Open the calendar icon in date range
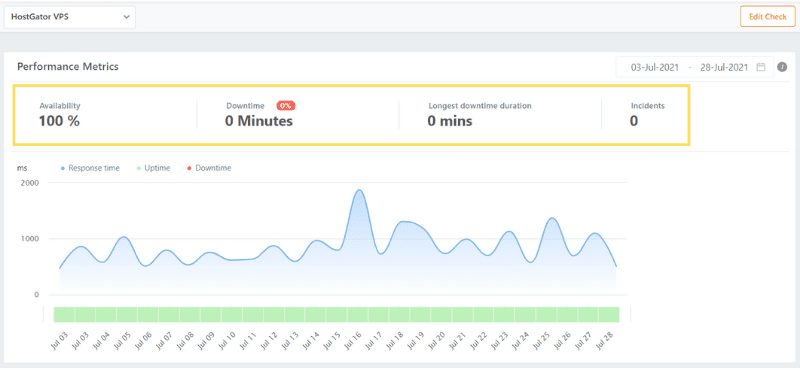 point(761,67)
